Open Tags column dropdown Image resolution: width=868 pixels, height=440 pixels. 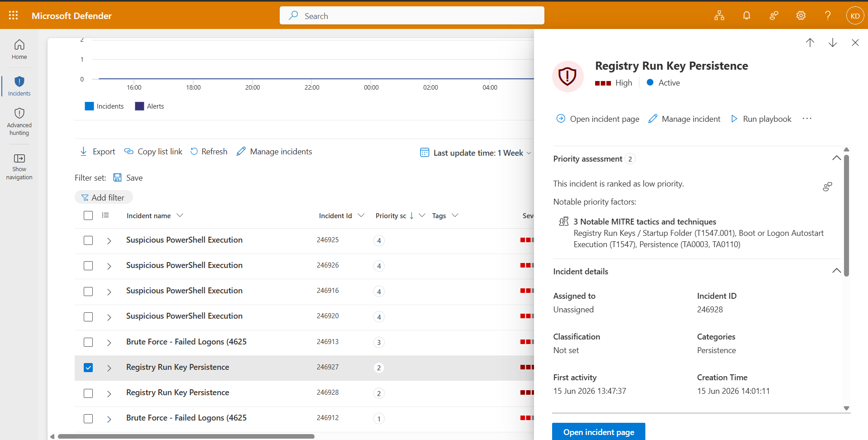455,215
